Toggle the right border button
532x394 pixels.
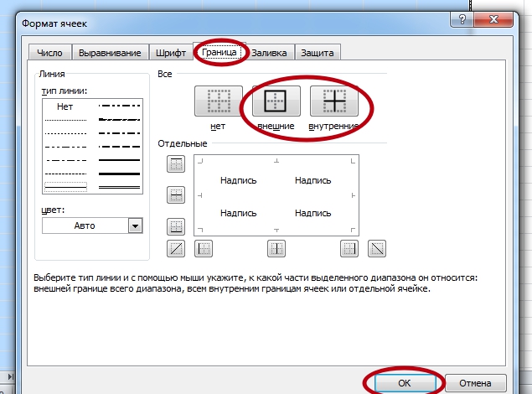(x=349, y=249)
